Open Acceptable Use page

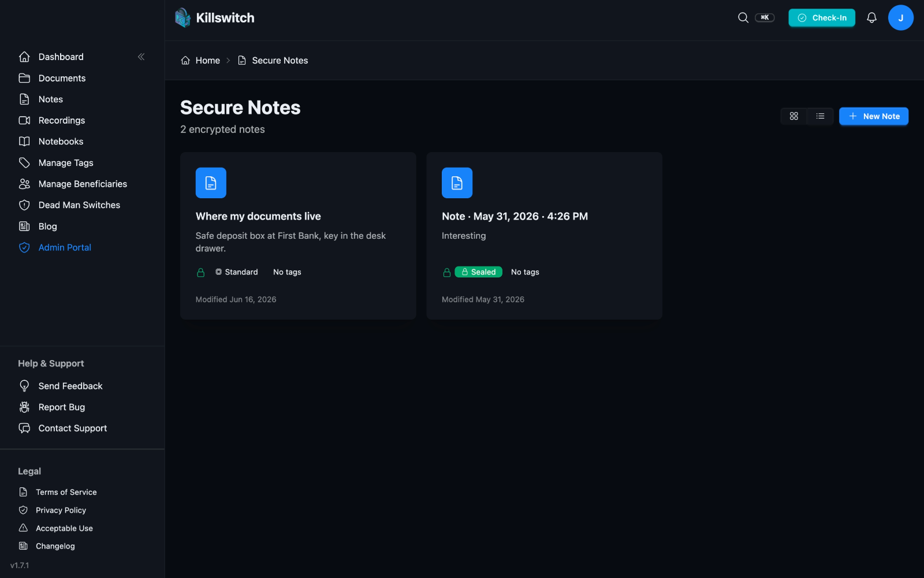point(64,528)
